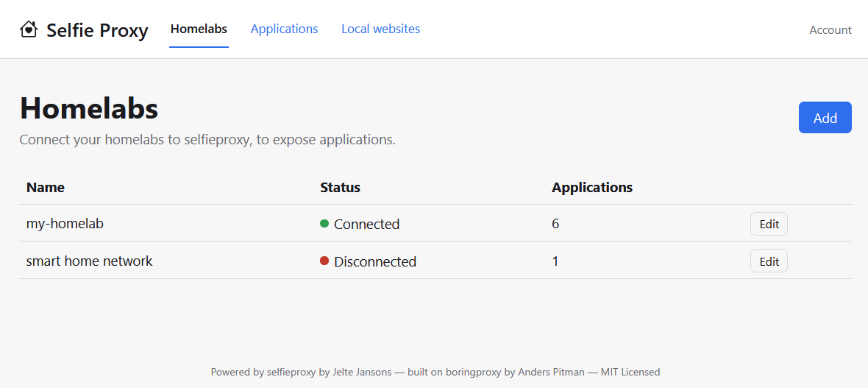Viewport: 868px width, 388px height.
Task: Click the red Disconnected status dot
Action: pyautogui.click(x=324, y=261)
